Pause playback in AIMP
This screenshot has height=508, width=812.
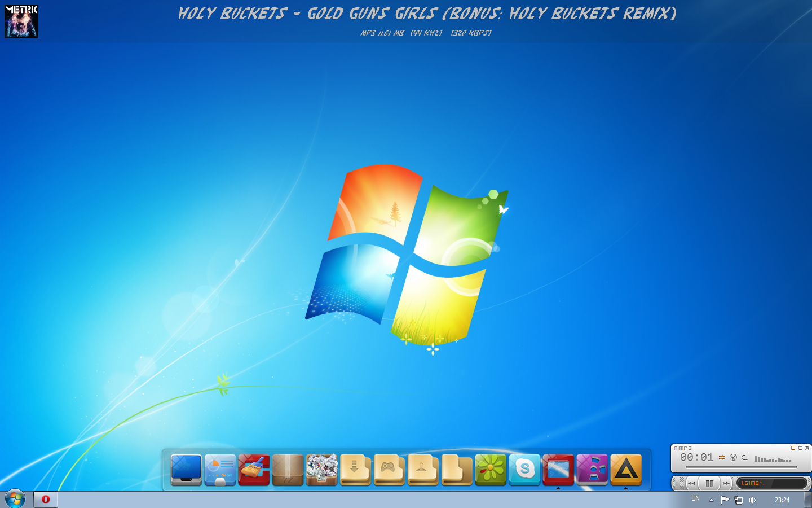(x=709, y=483)
